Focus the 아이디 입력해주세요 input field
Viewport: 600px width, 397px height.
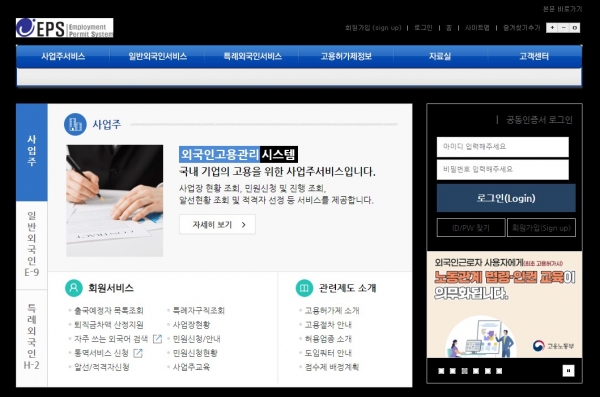point(503,147)
